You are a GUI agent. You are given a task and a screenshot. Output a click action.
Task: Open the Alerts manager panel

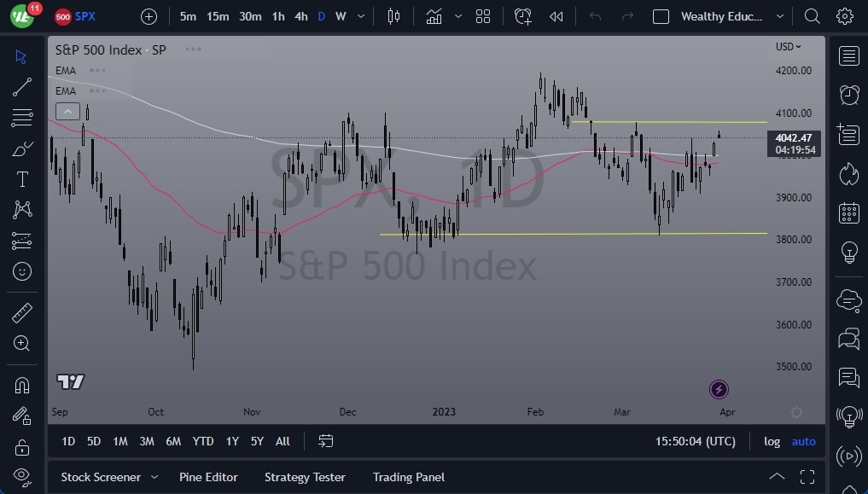coord(848,95)
